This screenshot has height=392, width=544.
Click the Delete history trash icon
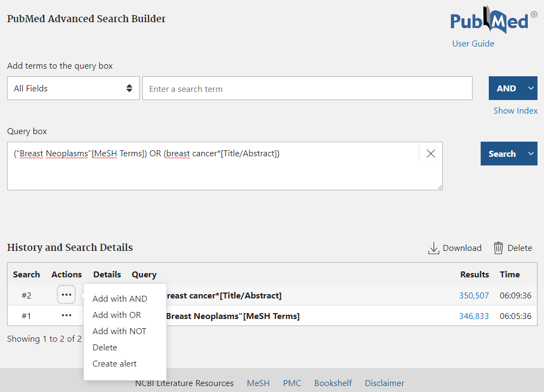point(498,248)
